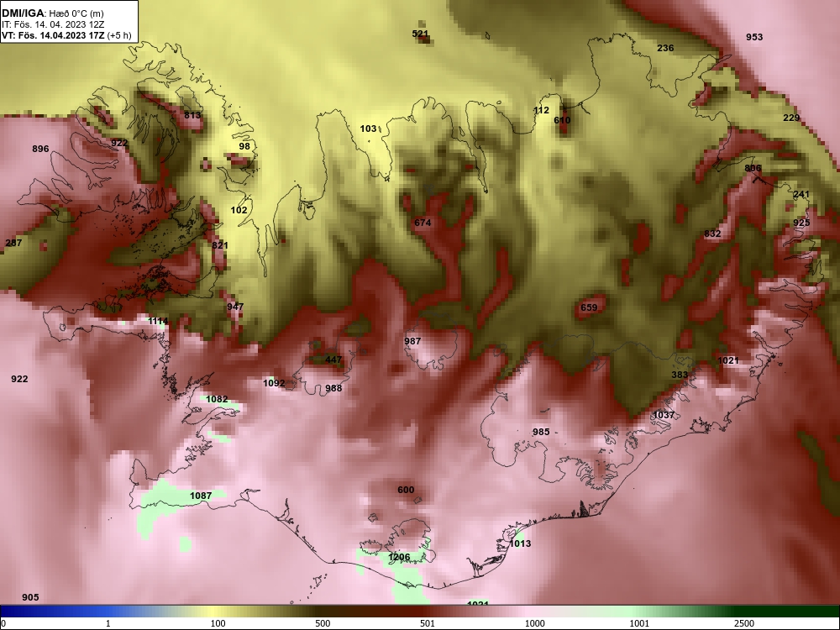
Task: Click the map value 832
Action: click(x=712, y=234)
